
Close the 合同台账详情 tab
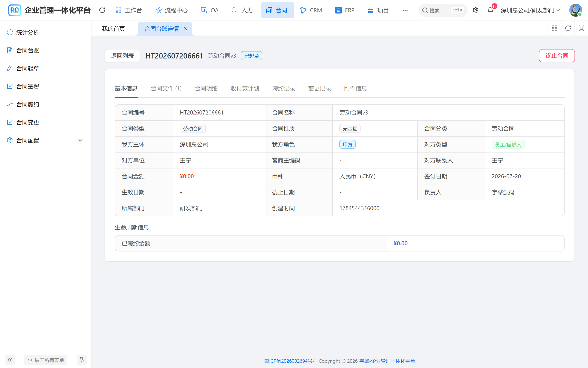(x=186, y=29)
